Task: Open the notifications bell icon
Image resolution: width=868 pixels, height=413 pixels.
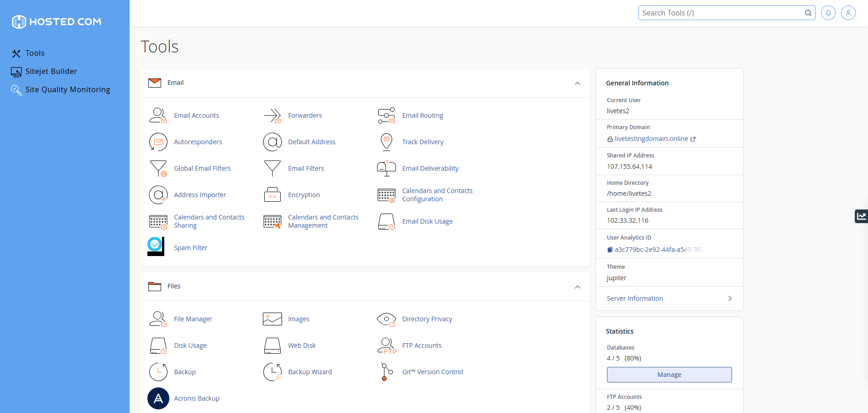Action: point(828,13)
